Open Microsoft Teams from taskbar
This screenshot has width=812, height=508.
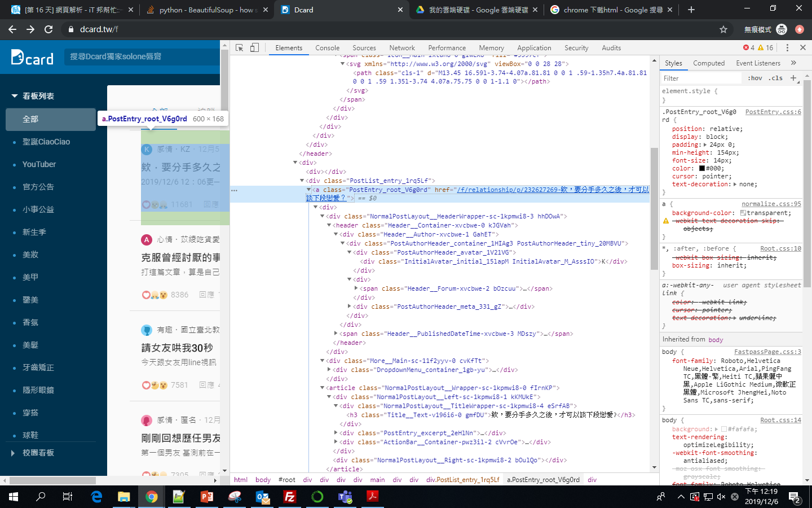coord(345,497)
